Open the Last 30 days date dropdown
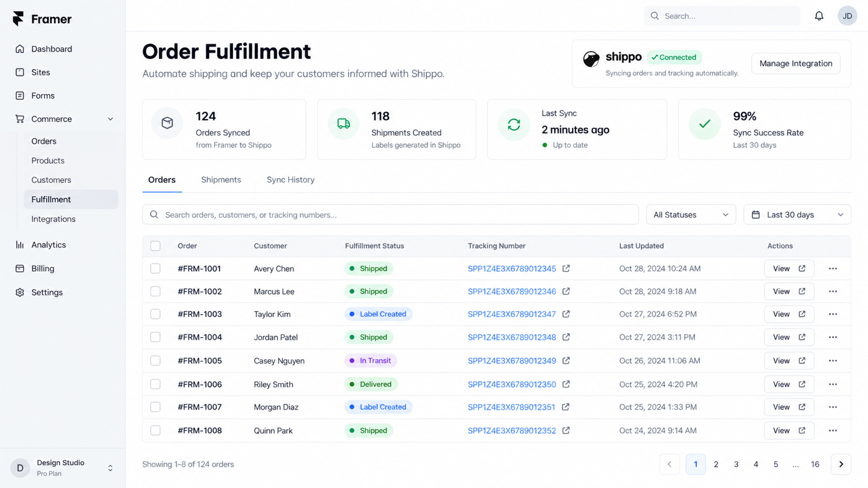Image resolution: width=868 pixels, height=488 pixels. [x=797, y=215]
